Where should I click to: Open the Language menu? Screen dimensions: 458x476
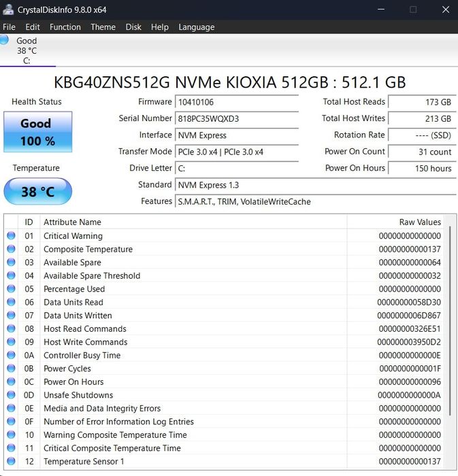pos(197,27)
